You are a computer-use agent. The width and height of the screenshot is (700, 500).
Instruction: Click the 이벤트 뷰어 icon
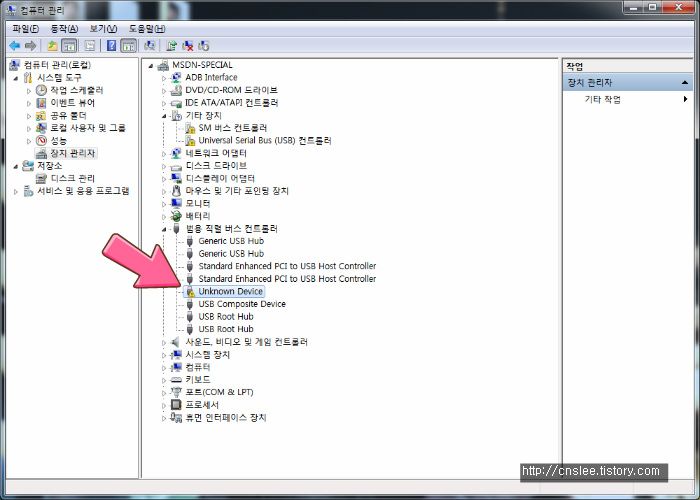tap(41, 103)
